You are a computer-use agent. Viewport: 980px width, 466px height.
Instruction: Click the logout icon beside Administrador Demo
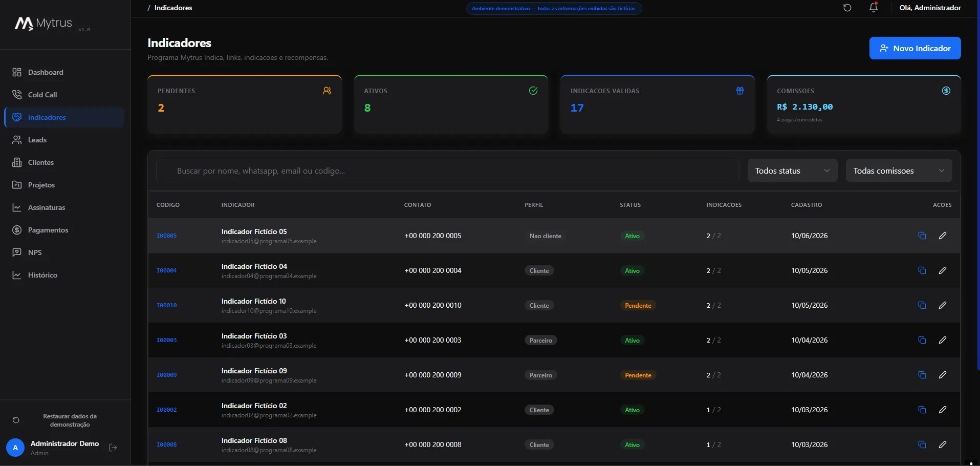point(113,448)
